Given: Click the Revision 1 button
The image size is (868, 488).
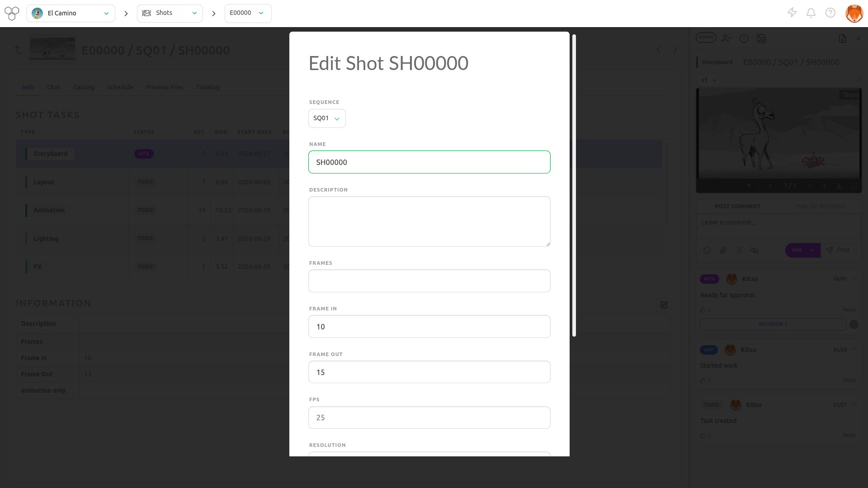Looking at the screenshot, I should pos(773,324).
